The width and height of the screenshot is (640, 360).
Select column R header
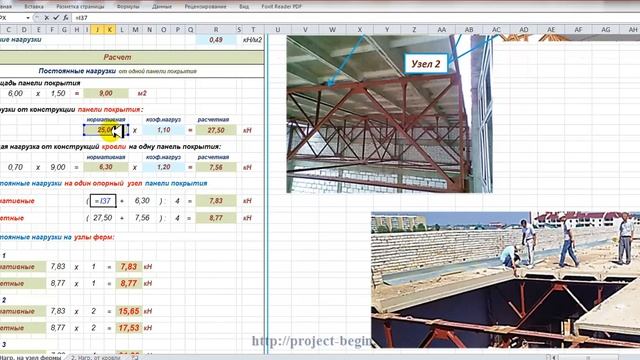pyautogui.click(x=216, y=29)
